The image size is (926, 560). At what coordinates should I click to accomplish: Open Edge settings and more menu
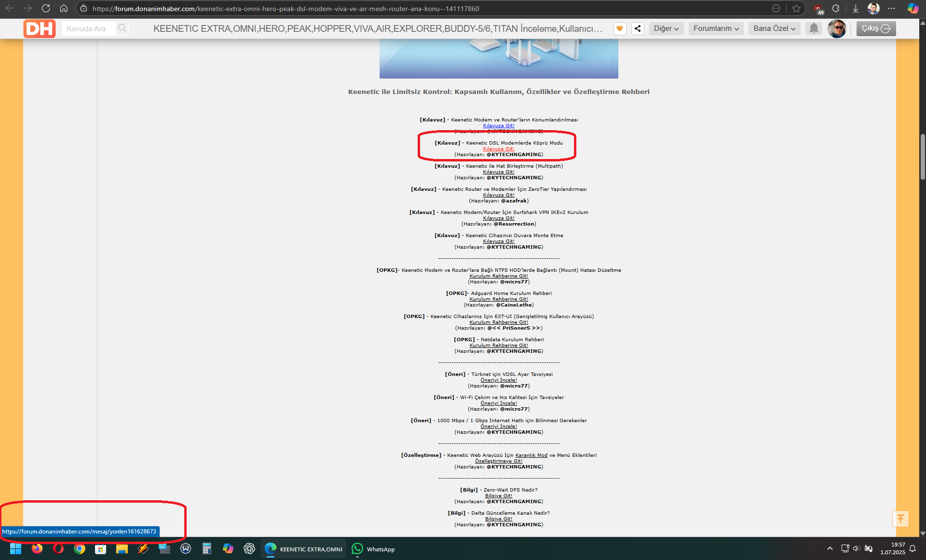coord(891,8)
